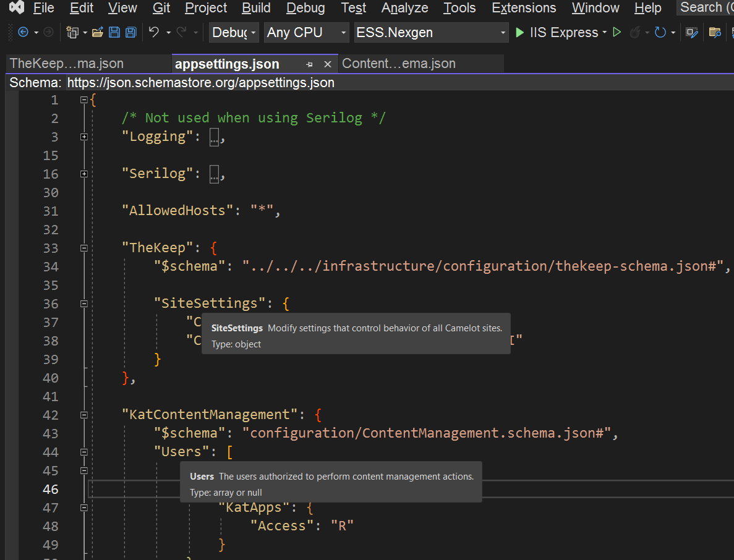Open the IIS Express launch profile dropdown arrow
The width and height of the screenshot is (734, 560).
(x=604, y=32)
